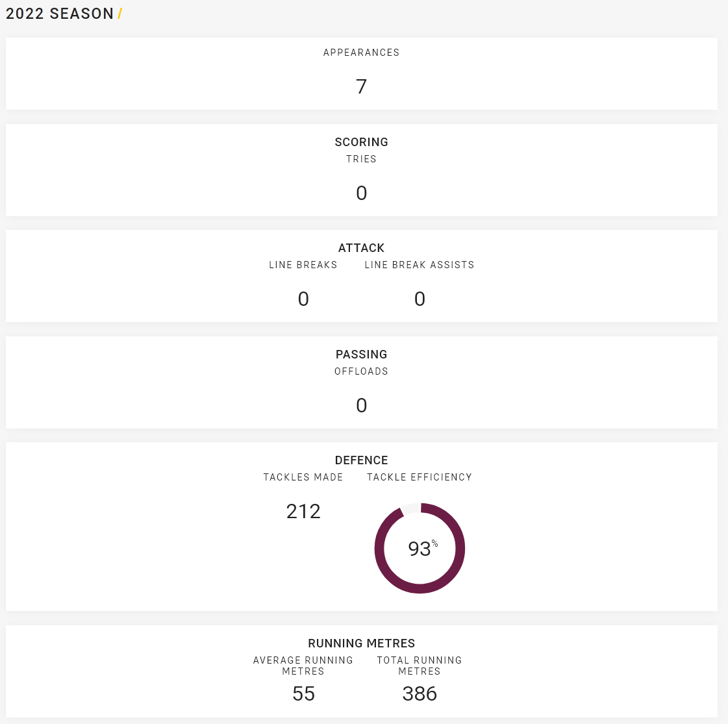Select the Tries label
The width and height of the screenshot is (728, 724).
[x=361, y=158]
